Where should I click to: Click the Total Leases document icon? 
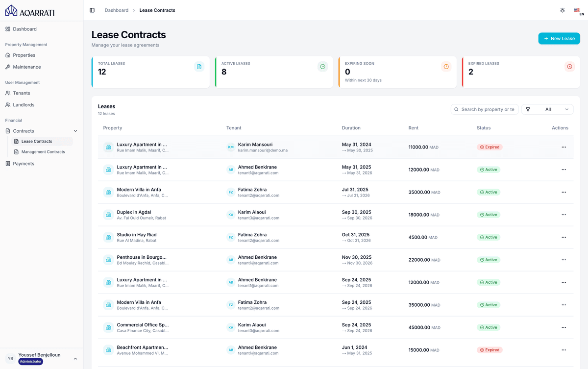click(x=199, y=67)
